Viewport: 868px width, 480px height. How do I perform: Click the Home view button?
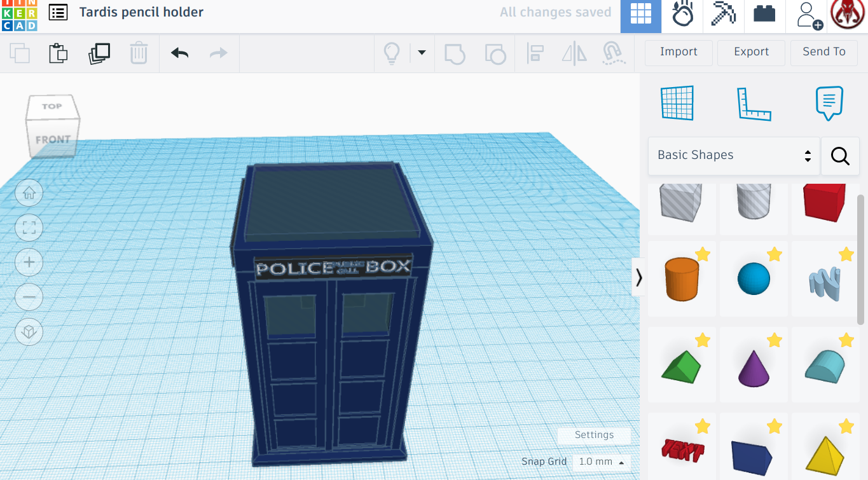[29, 193]
